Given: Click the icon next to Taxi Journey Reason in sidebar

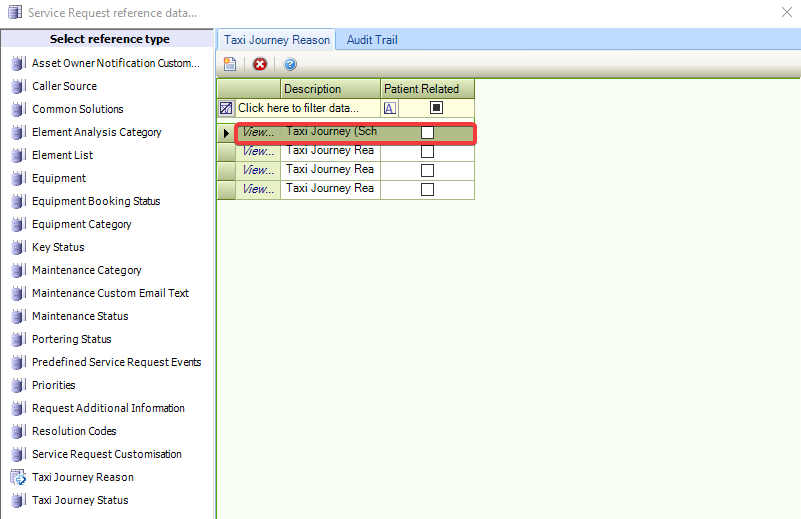Looking at the screenshot, I should click(x=17, y=477).
